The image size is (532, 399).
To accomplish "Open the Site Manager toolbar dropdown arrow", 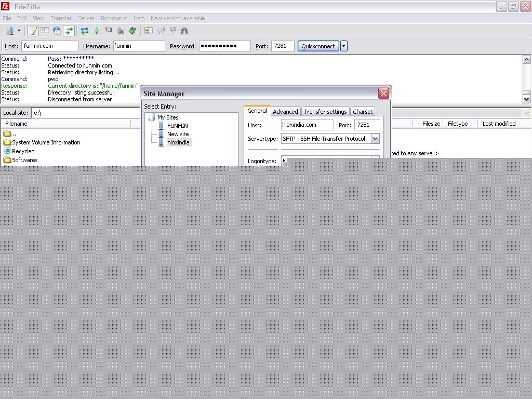I will tap(19, 31).
